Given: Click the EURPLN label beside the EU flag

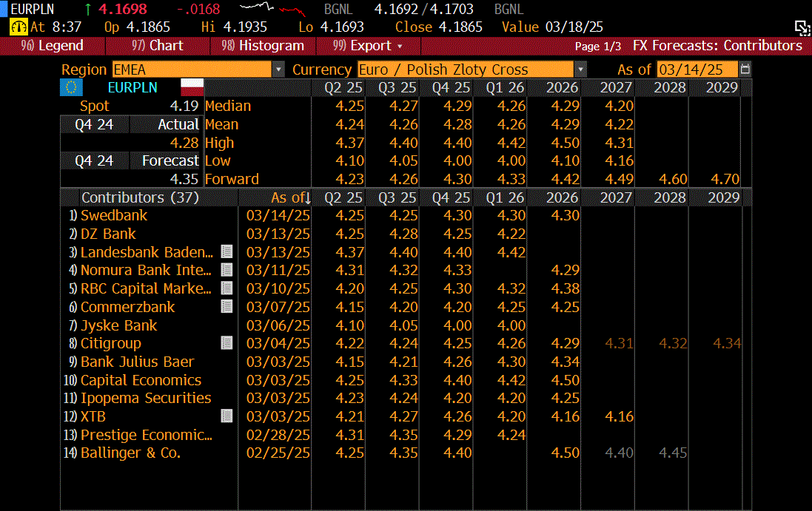Looking at the screenshot, I should [132, 87].
